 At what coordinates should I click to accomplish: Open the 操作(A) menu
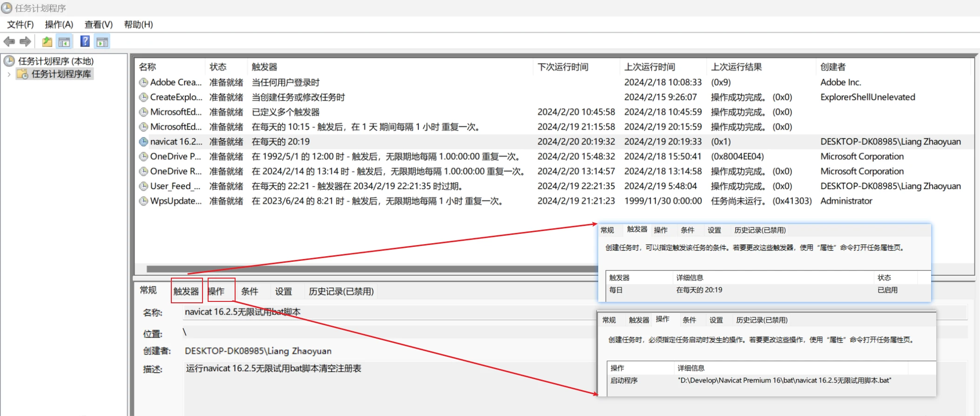(59, 25)
